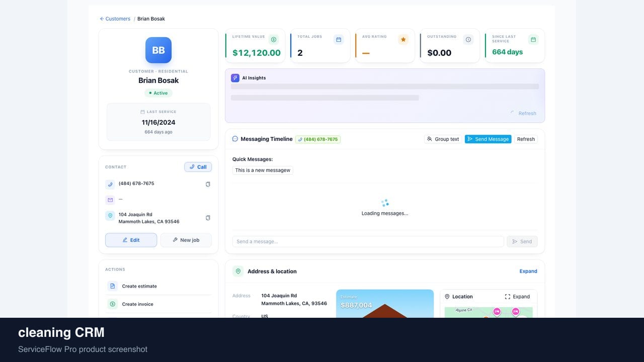Open Group text in Messaging Timeline
Screen dimensions: 644x362
[443, 139]
